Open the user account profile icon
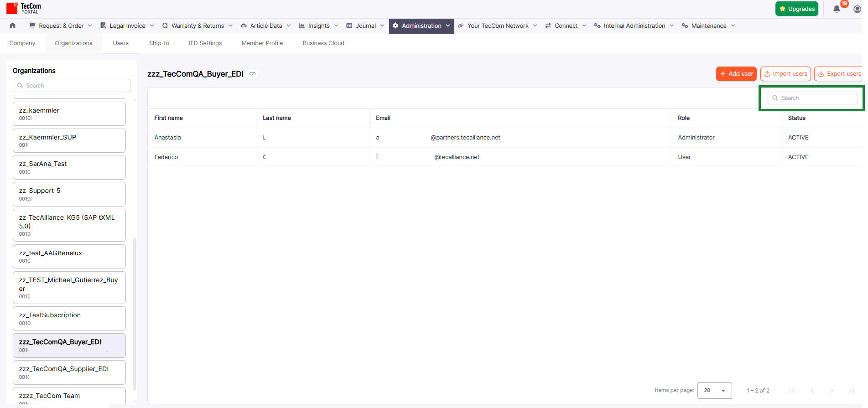Screen dimensions: 868x408 pyautogui.click(x=857, y=9)
